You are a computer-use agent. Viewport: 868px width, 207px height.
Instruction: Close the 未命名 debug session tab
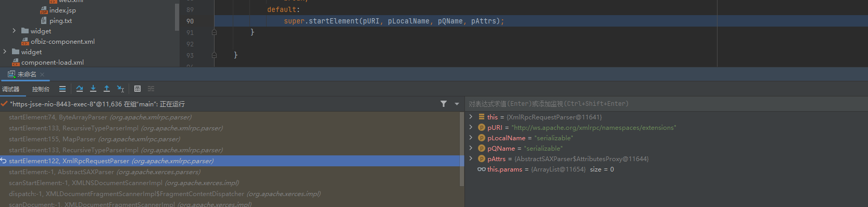[42, 75]
